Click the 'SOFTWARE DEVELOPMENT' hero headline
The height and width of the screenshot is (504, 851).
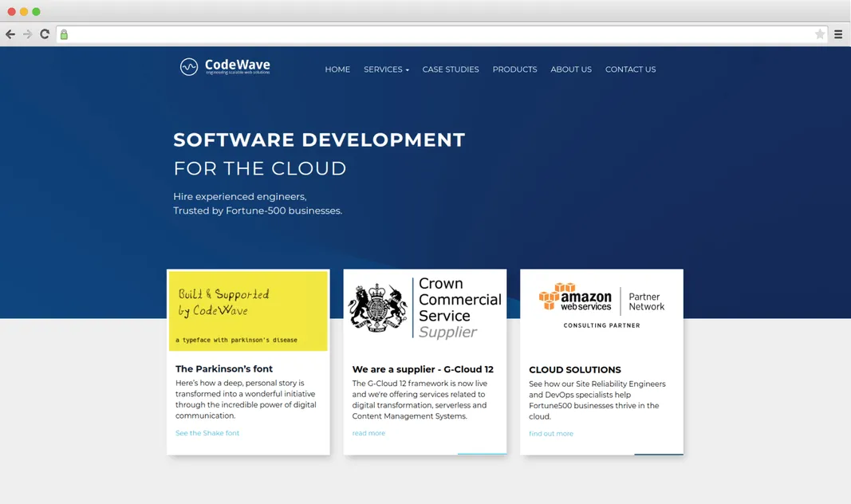click(319, 140)
